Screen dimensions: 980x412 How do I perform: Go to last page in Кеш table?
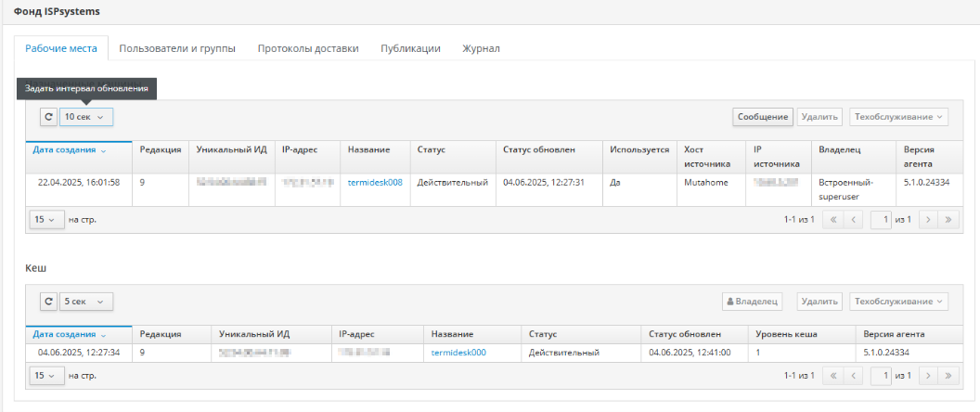pyautogui.click(x=948, y=376)
